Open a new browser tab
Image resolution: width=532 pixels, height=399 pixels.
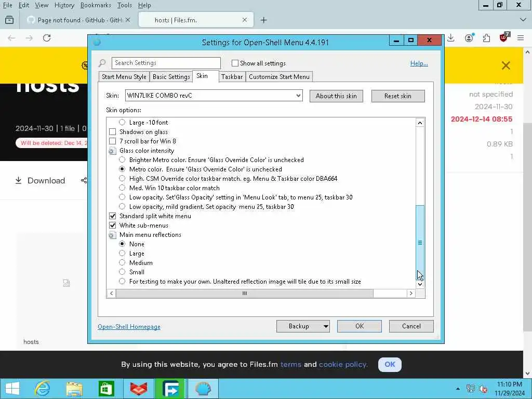(x=263, y=20)
